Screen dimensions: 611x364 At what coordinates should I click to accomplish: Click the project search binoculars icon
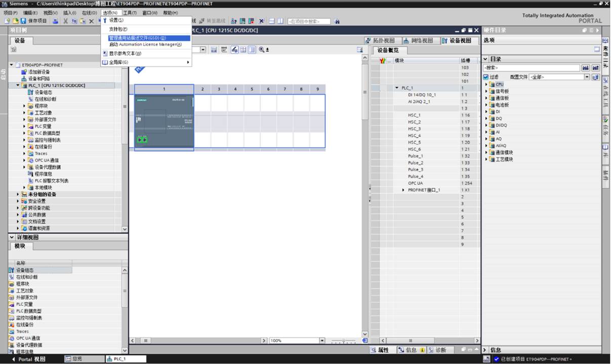pos(337,21)
